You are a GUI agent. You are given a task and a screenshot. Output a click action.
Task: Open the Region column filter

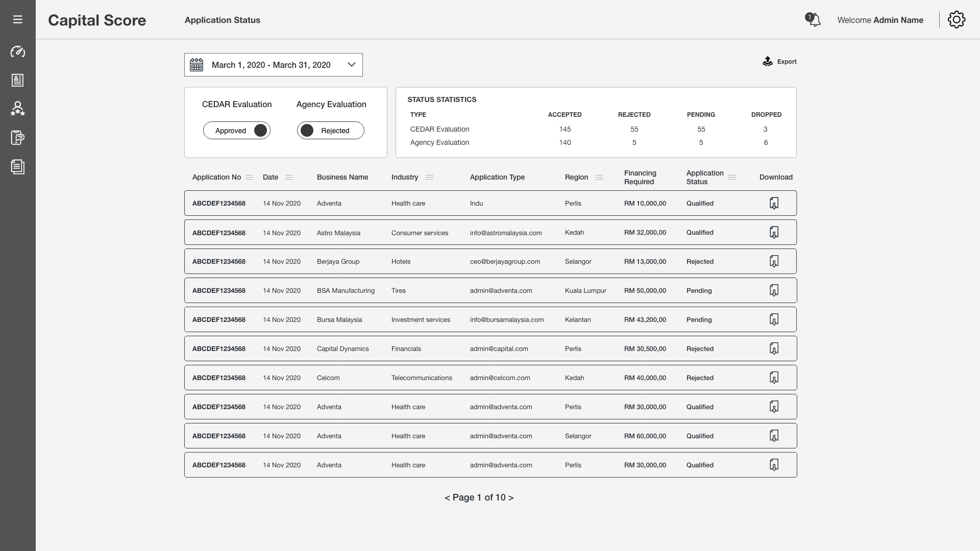(x=599, y=177)
